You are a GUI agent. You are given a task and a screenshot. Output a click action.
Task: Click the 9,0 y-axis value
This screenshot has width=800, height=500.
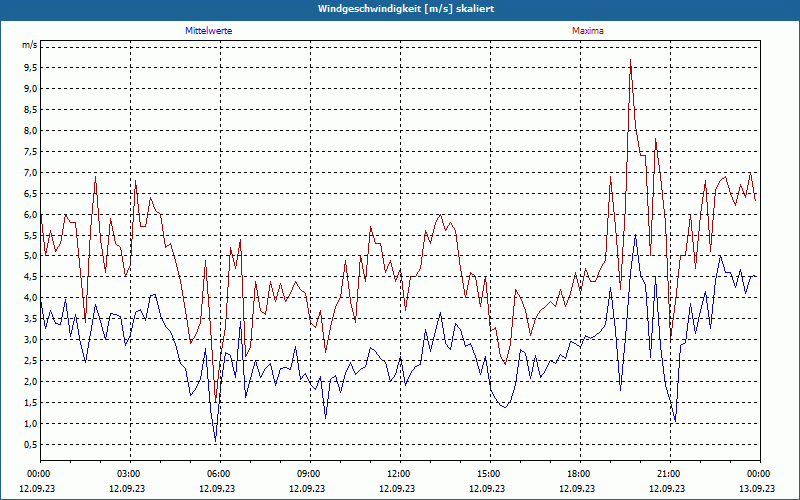(x=31, y=88)
